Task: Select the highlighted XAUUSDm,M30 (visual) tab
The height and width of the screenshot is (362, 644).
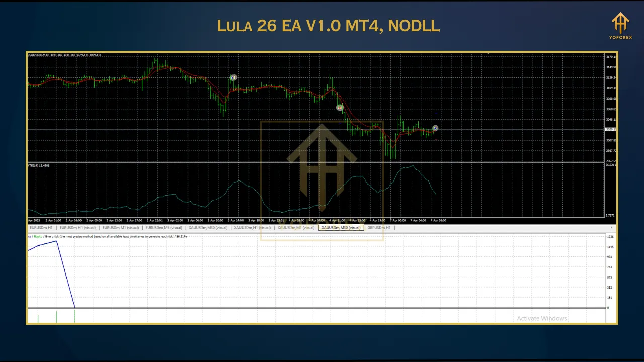Action: coord(341,228)
